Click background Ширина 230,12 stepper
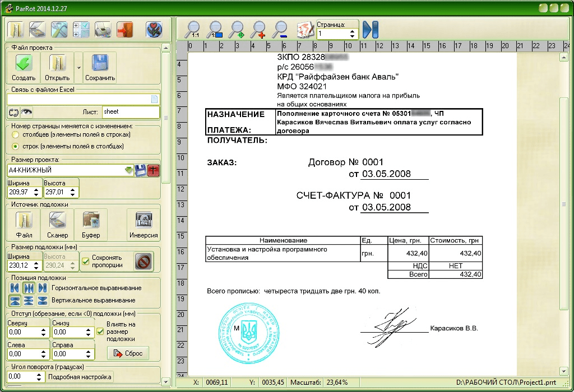Screen dimensions: 574x392 (x=36, y=265)
